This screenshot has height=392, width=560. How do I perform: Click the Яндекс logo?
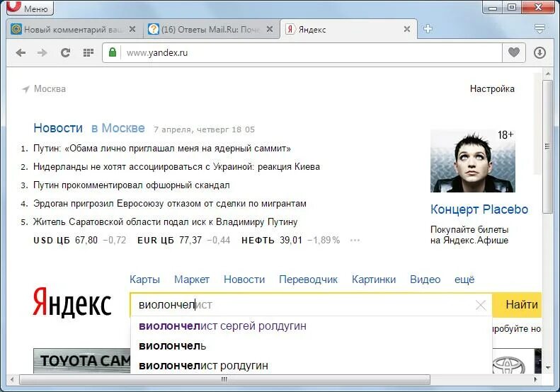[72, 303]
